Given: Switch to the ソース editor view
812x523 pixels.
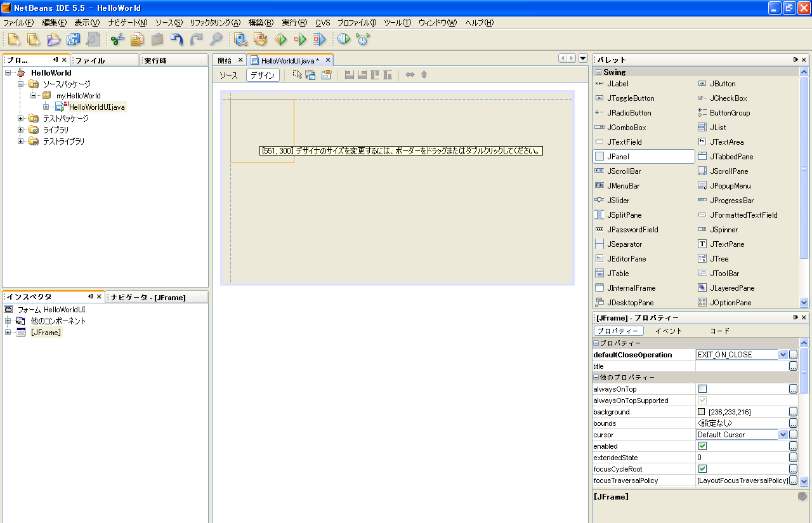Looking at the screenshot, I should point(228,75).
